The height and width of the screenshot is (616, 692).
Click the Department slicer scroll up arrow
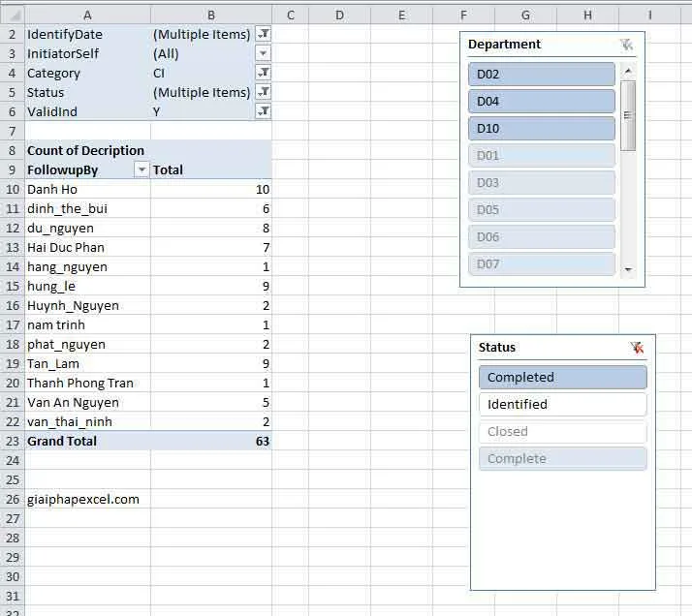(x=628, y=71)
